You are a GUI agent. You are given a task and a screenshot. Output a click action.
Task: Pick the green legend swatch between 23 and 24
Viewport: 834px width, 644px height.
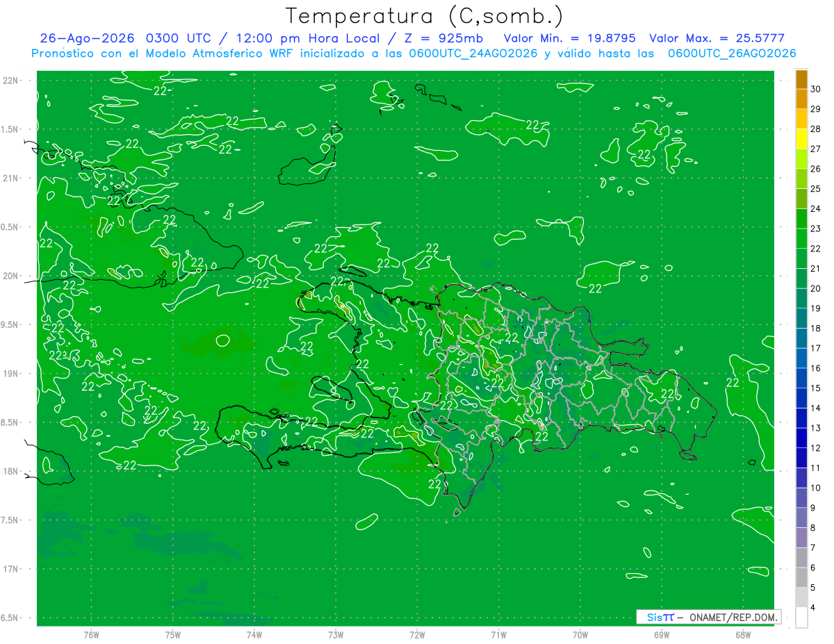pyautogui.click(x=801, y=219)
